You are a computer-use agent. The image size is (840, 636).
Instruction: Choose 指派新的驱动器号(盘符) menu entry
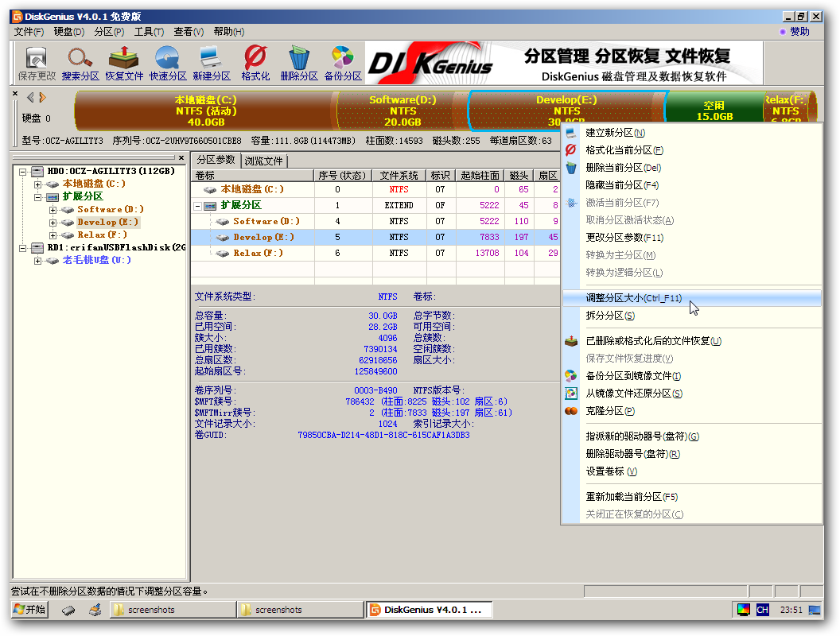(x=691, y=436)
